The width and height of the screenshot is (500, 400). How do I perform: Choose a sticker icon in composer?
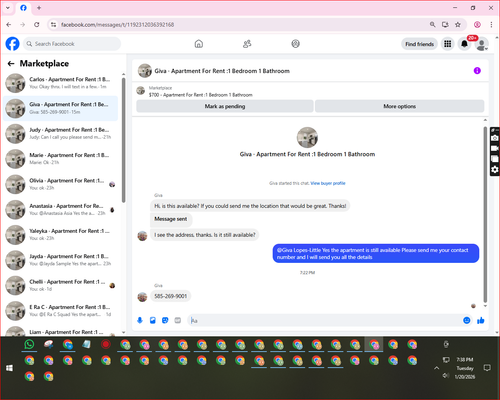pos(165,320)
